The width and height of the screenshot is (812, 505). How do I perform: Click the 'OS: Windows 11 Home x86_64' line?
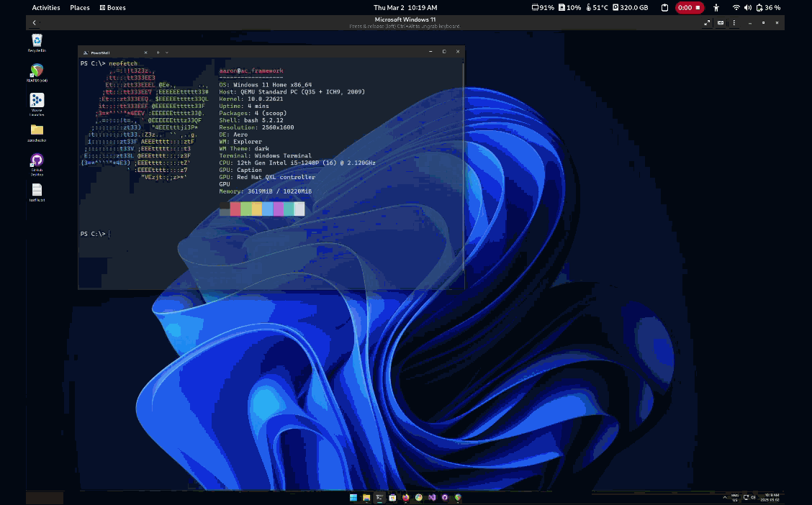coord(266,85)
